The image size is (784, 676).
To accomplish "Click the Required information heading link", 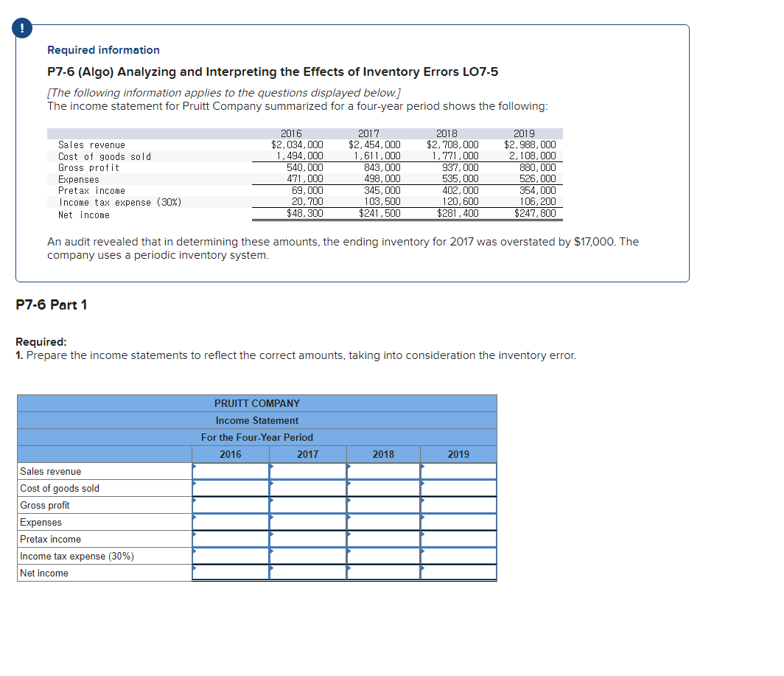I will 102,50.
